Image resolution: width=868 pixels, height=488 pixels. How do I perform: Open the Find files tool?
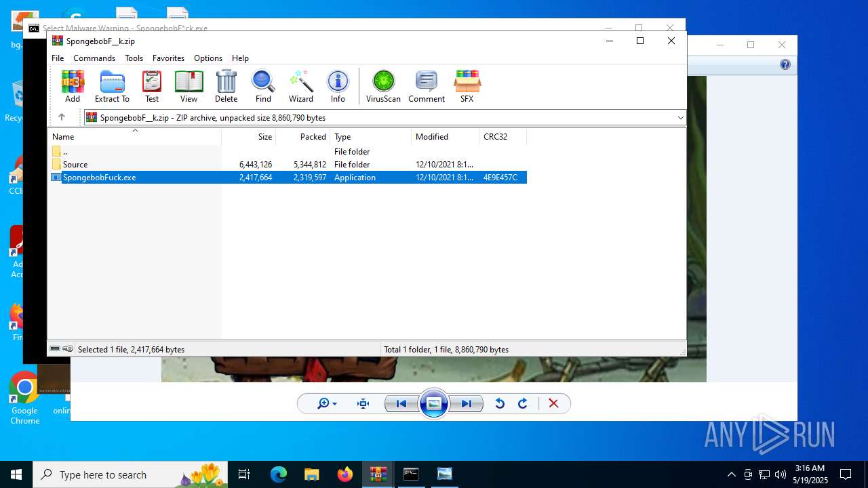click(263, 86)
